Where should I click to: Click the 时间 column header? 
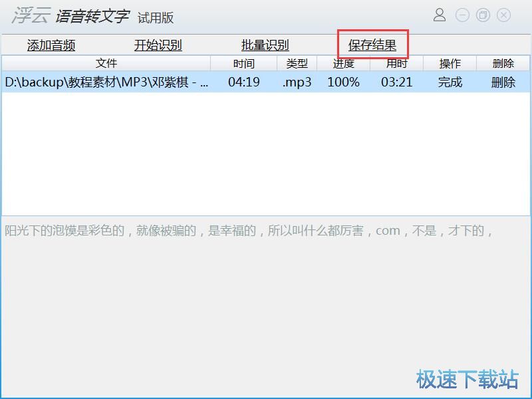point(243,63)
